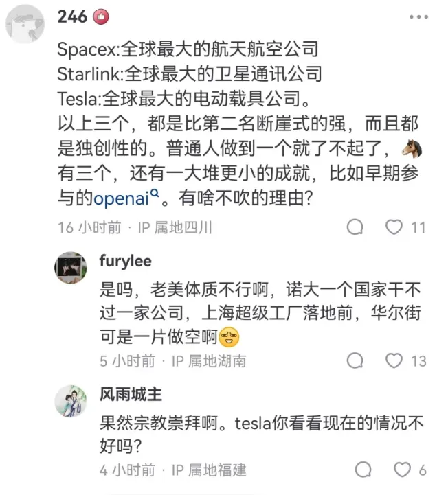
Task: Like the comment by user 246
Action: click(x=394, y=227)
